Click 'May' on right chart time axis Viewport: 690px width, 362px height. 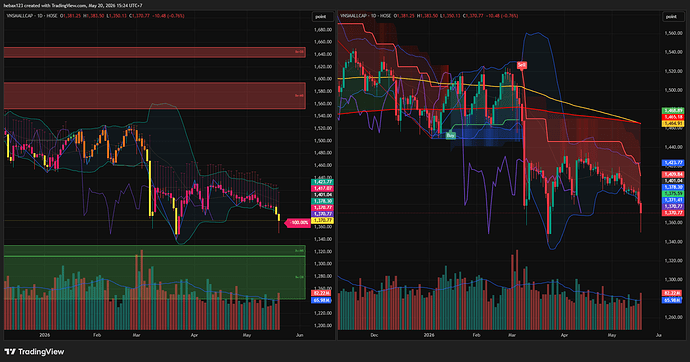coord(612,335)
